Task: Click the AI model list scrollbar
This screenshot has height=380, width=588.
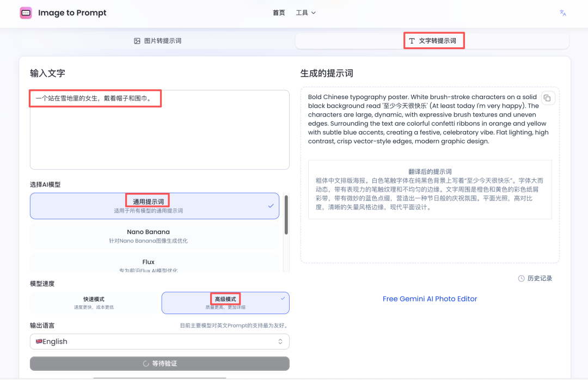Action: pyautogui.click(x=286, y=215)
